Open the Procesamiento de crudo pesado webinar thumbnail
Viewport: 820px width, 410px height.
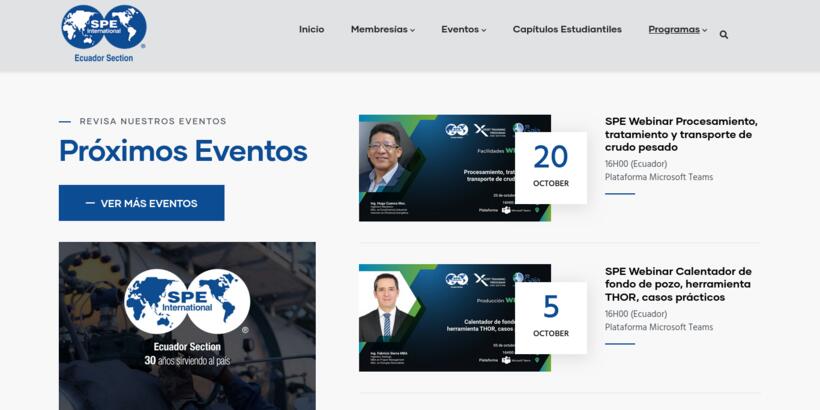pos(454,168)
